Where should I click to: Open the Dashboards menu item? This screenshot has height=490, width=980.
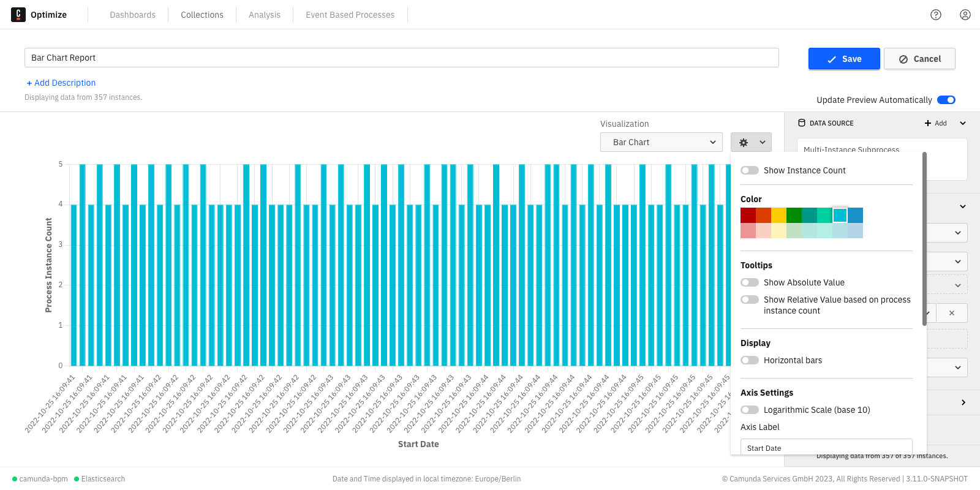[x=132, y=15]
